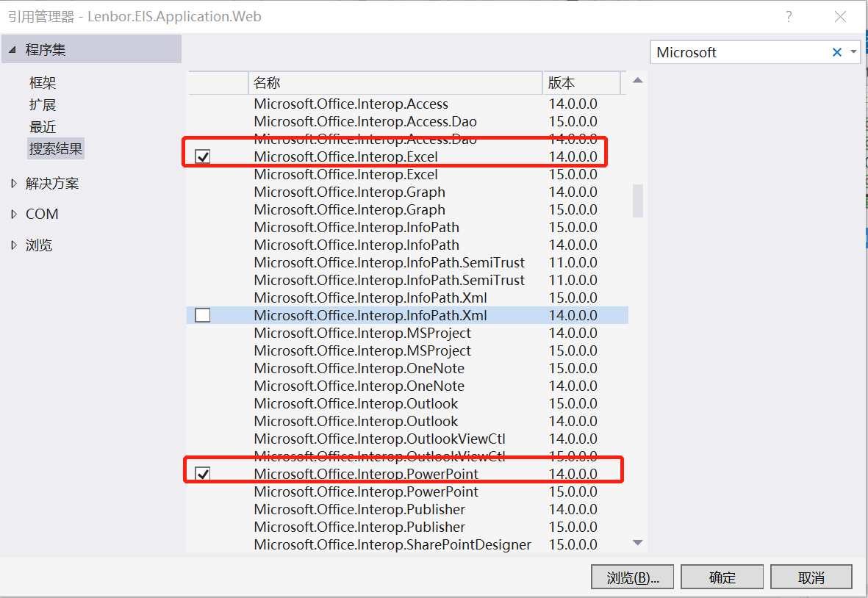Select the 框架 category
The image size is (868, 598).
pyautogui.click(x=43, y=83)
